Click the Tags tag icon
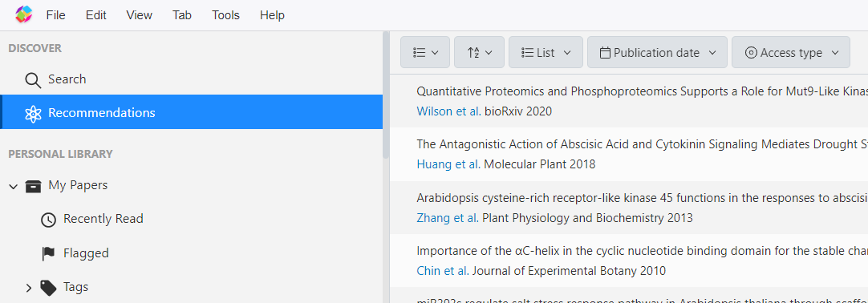 pyautogui.click(x=49, y=288)
